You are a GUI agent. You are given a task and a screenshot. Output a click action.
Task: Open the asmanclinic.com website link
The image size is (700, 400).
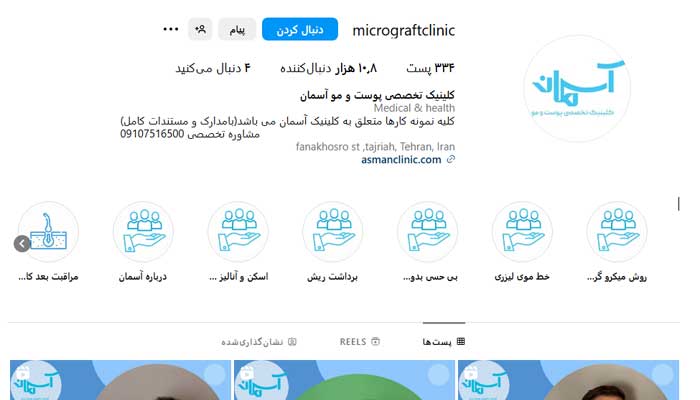401,160
